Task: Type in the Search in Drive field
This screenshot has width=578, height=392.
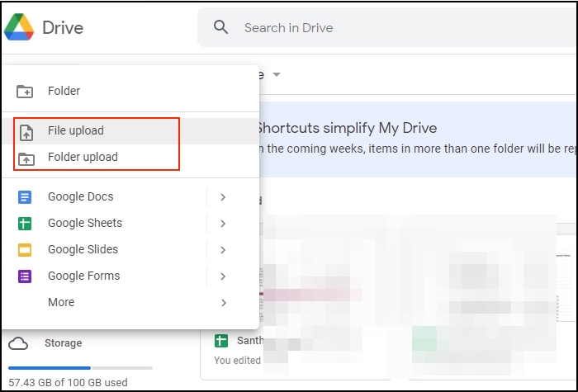Action: (372, 28)
